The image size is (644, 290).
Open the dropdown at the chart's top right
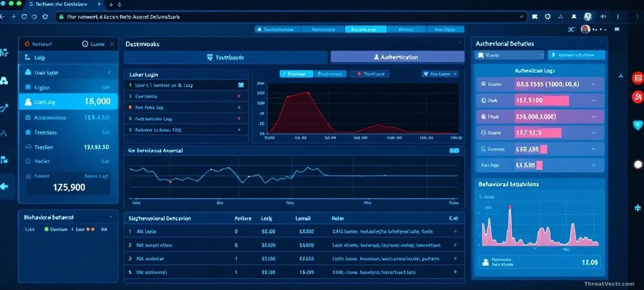click(440, 74)
